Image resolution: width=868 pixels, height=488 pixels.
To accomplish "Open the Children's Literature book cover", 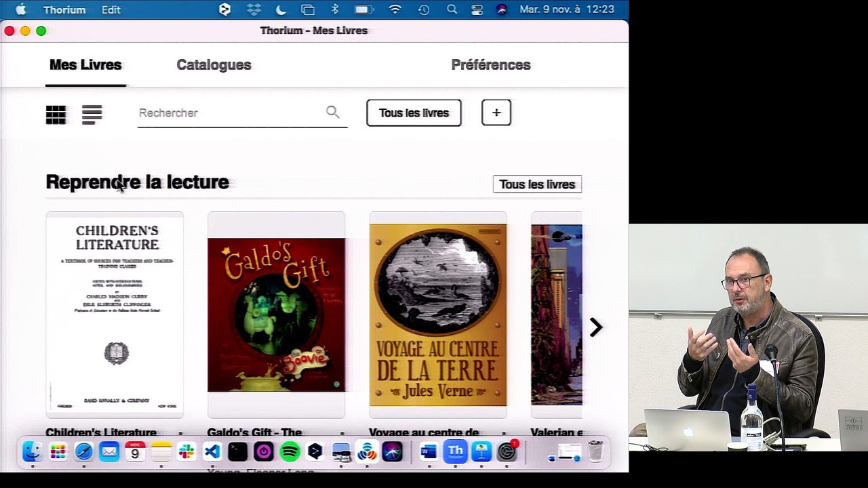I will (x=115, y=315).
